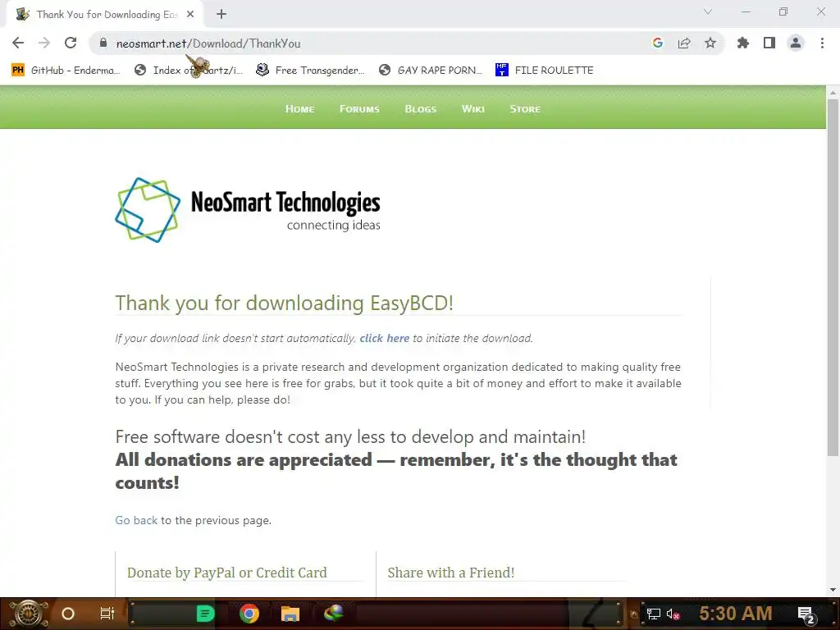Click the NeoSmart Technologies logo

tap(248, 210)
